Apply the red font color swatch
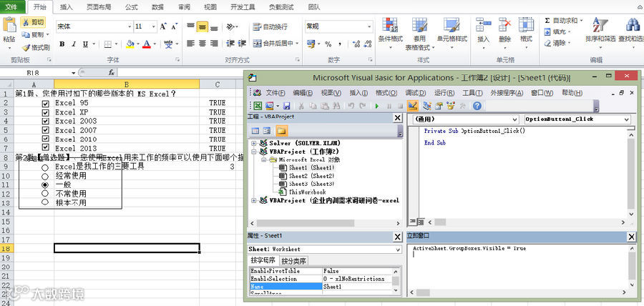Image resolution: width=644 pixels, height=306 pixels. point(147,44)
